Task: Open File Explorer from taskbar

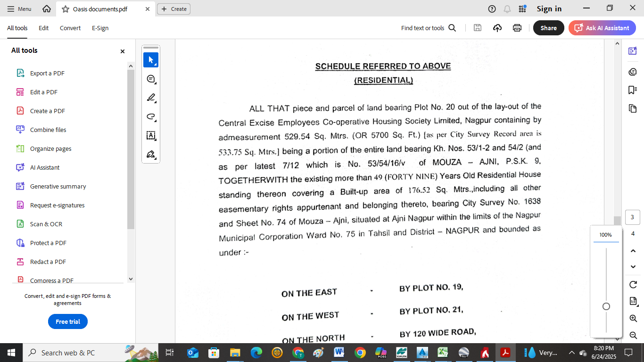Action: (x=235, y=353)
